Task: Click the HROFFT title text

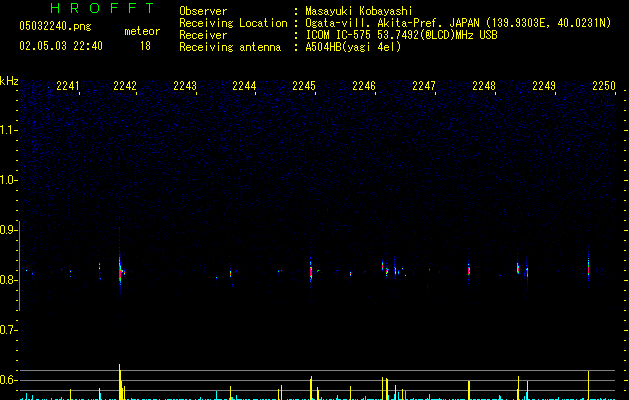Action: pyautogui.click(x=102, y=8)
